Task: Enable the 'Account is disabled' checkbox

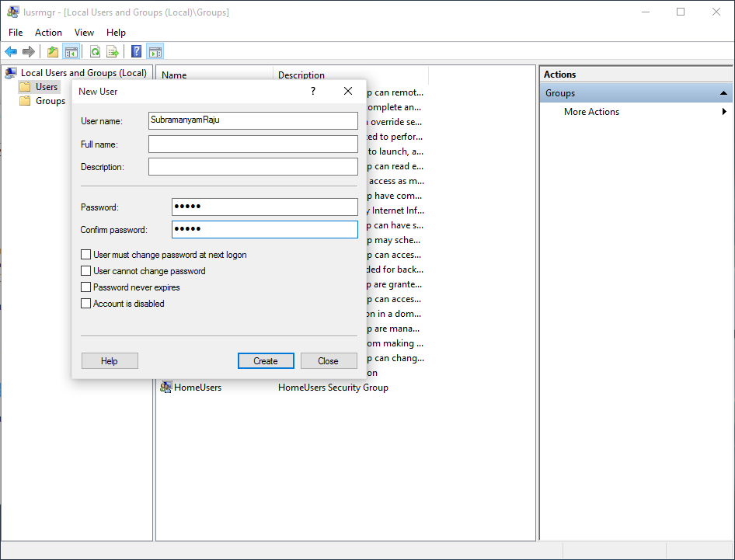Action: [85, 303]
